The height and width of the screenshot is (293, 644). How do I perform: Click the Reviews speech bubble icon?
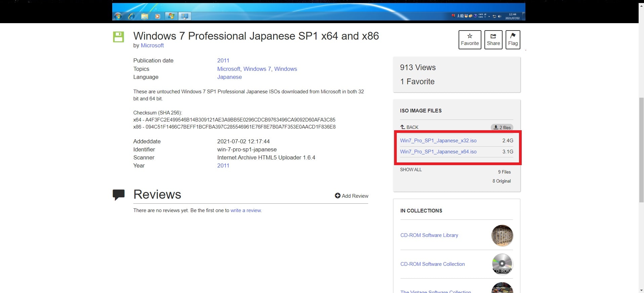tap(119, 195)
